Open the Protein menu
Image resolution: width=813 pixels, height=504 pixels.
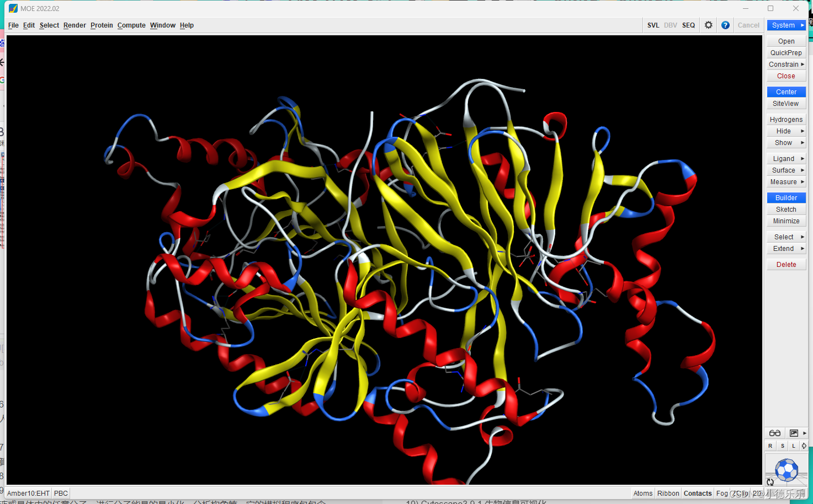coord(102,25)
